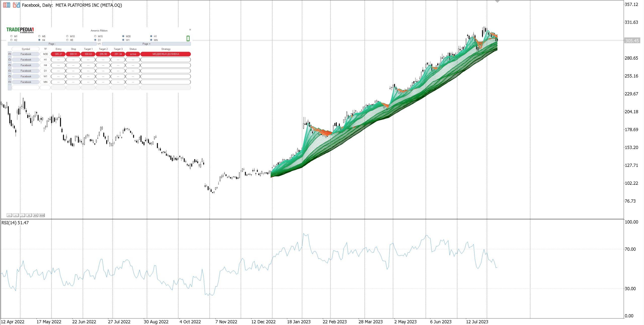Screen dimensions: 644x325
Task: Open the chart icon for Facebook D1 row
Action: coord(10,71)
